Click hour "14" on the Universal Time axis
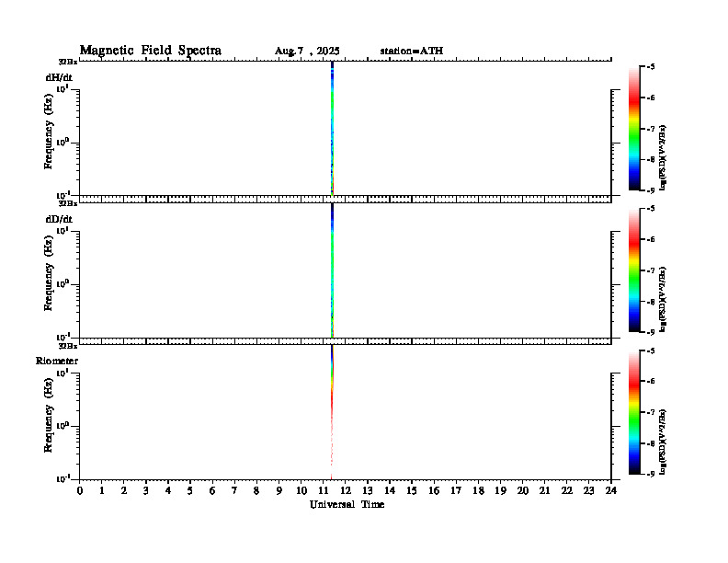Screen dimensions: 728x563 [x=390, y=490]
